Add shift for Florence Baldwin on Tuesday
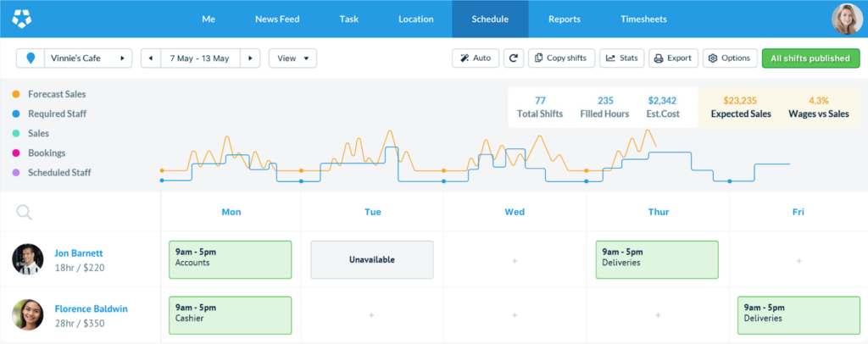Screen dimensions: 868x344 (371, 315)
